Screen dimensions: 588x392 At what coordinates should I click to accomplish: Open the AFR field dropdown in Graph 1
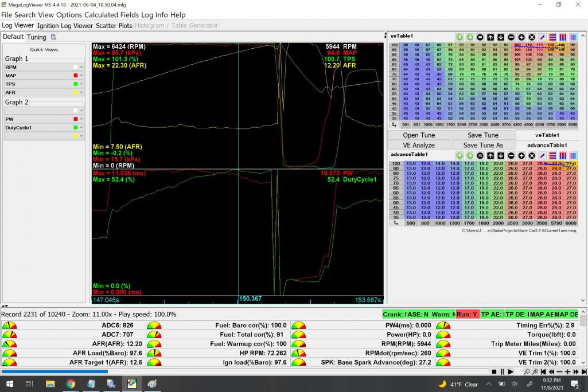click(81, 93)
